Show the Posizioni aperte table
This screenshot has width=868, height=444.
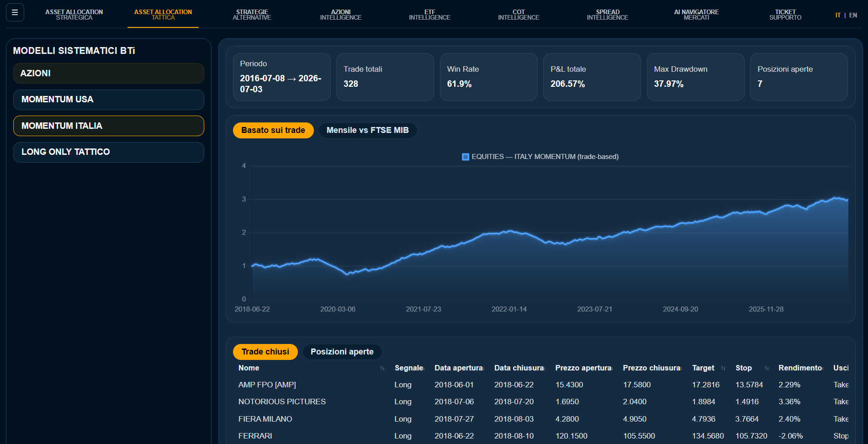pos(342,352)
